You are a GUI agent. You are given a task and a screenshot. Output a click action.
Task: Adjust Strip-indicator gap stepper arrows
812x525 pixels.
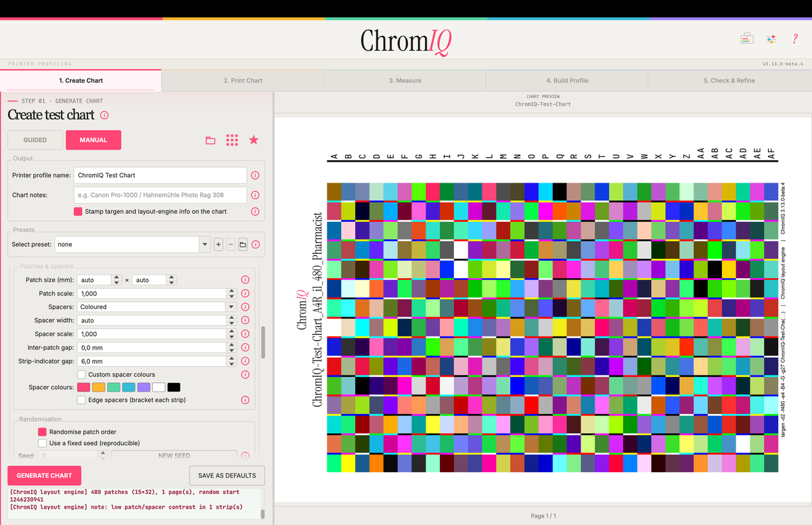pos(232,361)
